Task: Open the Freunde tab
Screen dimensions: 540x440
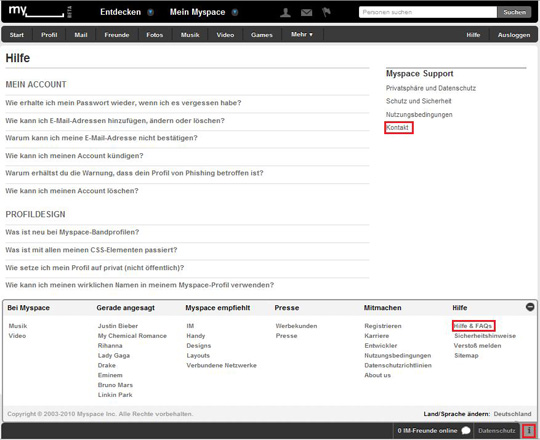Action: click(117, 35)
